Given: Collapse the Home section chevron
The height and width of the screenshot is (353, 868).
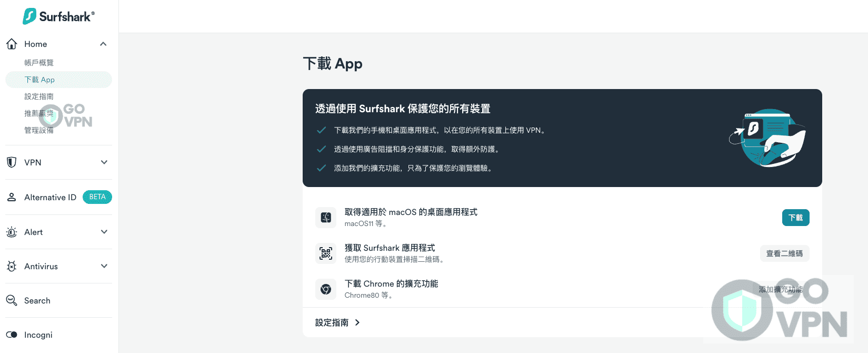Looking at the screenshot, I should pyautogui.click(x=104, y=44).
